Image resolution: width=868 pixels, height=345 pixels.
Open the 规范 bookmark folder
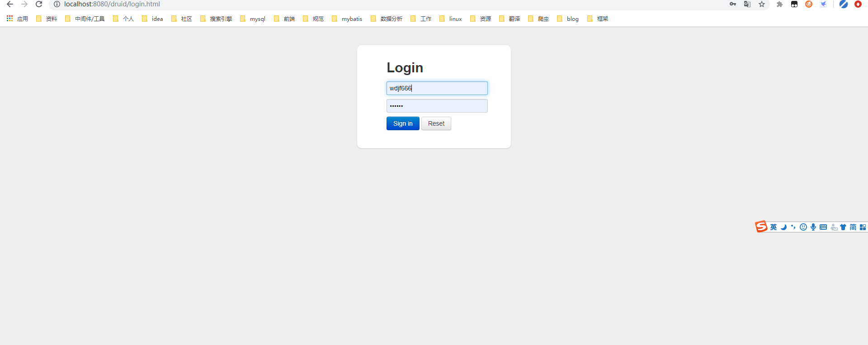pyautogui.click(x=313, y=19)
